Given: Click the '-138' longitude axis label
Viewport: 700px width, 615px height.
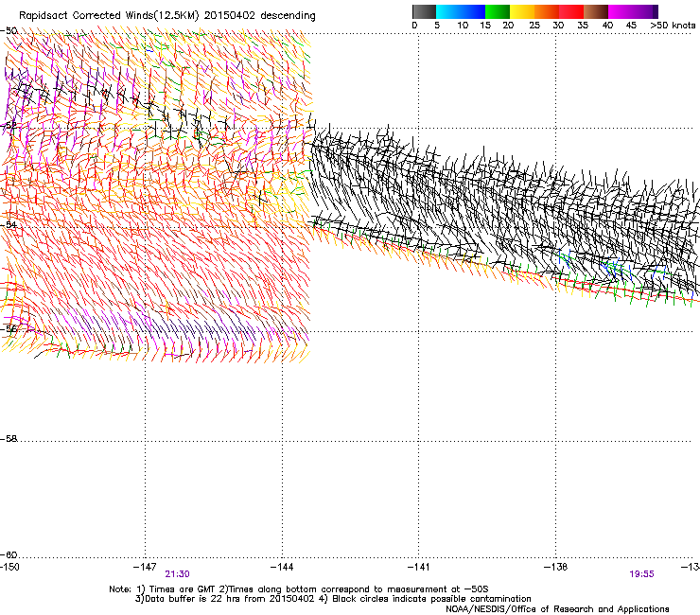Looking at the screenshot, I should tap(555, 567).
